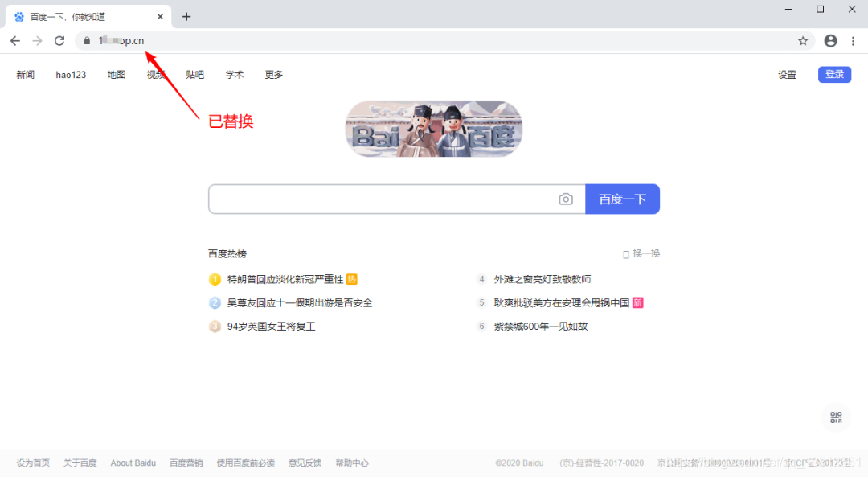Viewport: 868px width, 477px height.
Task: Click the camera icon for image search
Action: coord(566,198)
